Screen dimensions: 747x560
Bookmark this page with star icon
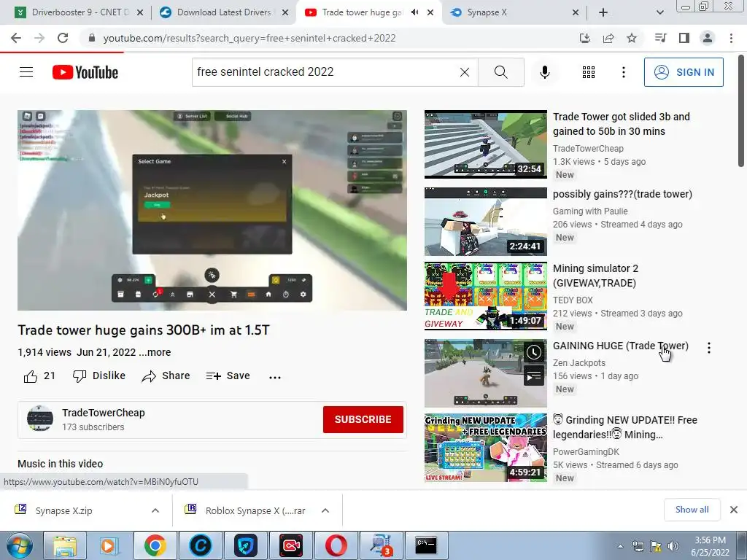[632, 38]
